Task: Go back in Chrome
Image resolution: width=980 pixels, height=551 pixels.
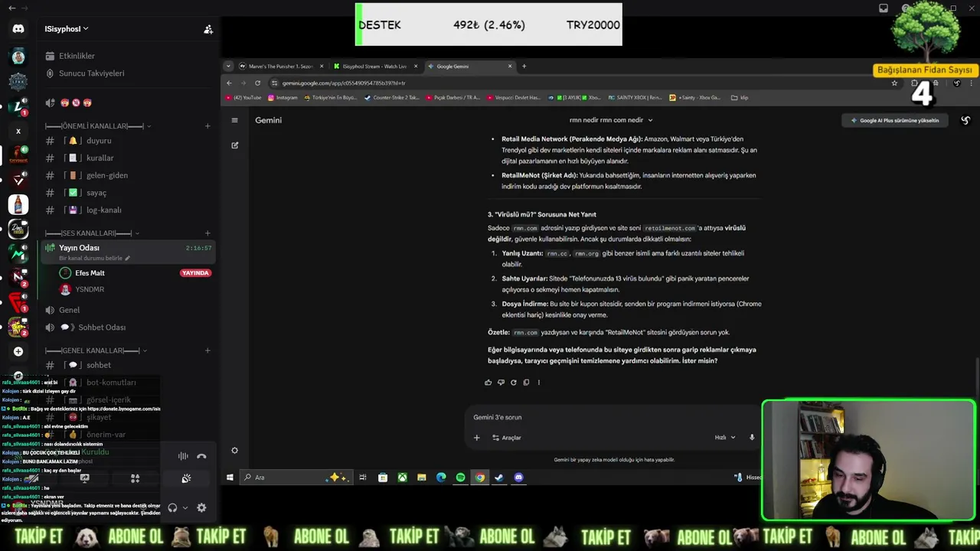Action: point(229,83)
